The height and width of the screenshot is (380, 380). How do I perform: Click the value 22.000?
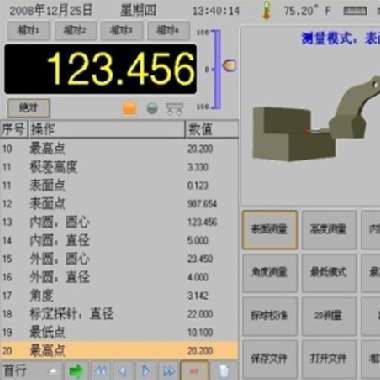(x=200, y=314)
